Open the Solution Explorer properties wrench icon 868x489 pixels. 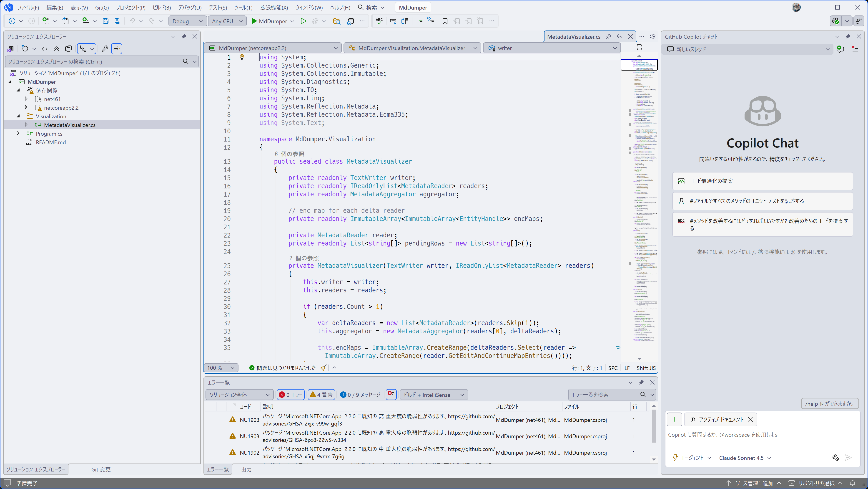pos(104,48)
